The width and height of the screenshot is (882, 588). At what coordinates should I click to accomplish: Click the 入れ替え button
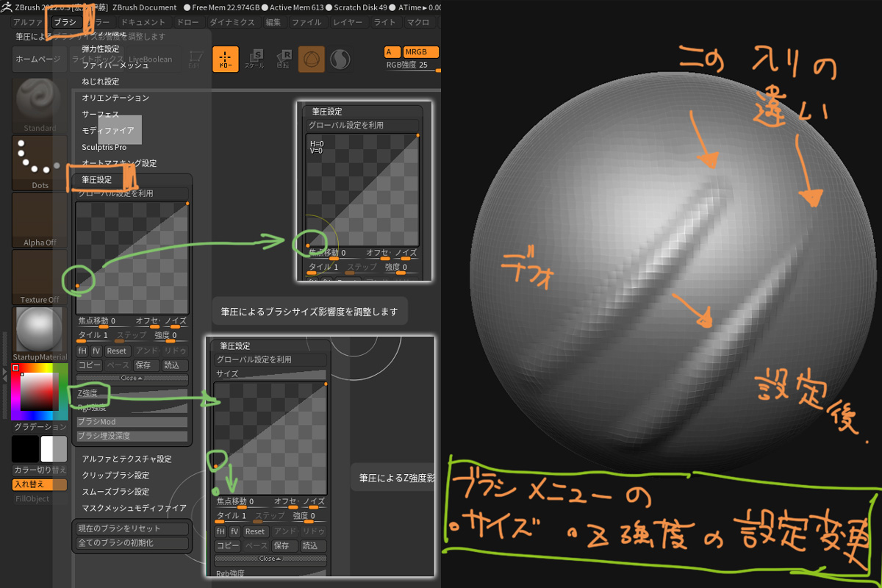pyautogui.click(x=40, y=484)
